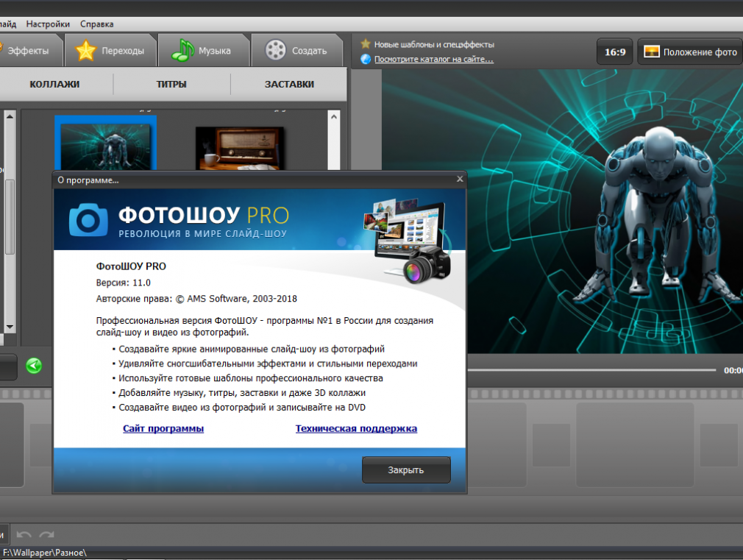Click left panel scroll up arrow
743x560 pixels.
click(10, 116)
